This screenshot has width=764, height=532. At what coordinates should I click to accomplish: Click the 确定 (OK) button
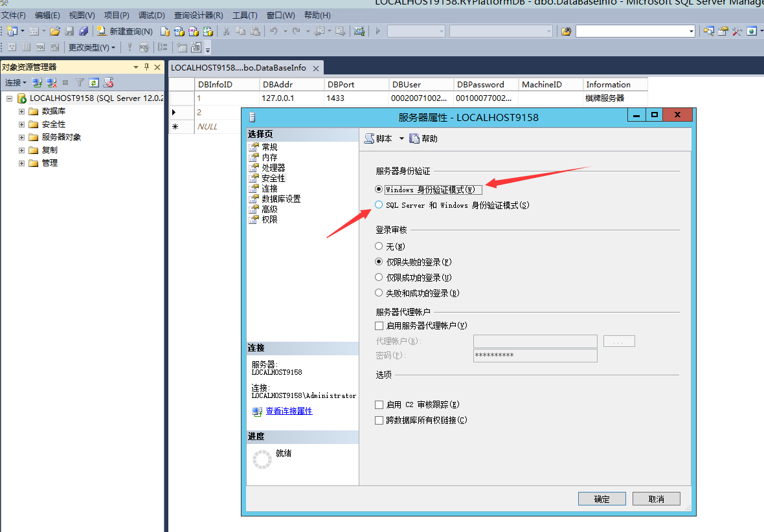coord(601,499)
